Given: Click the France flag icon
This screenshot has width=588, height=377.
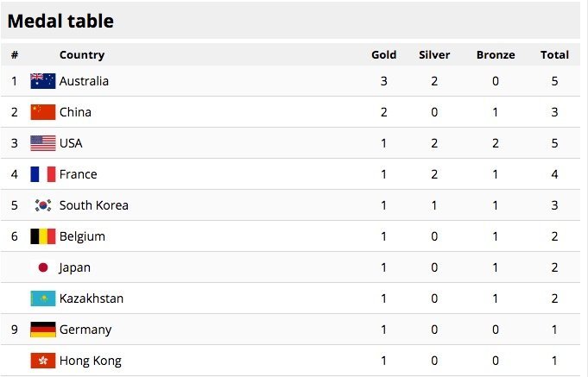Looking at the screenshot, I should coord(43,174).
